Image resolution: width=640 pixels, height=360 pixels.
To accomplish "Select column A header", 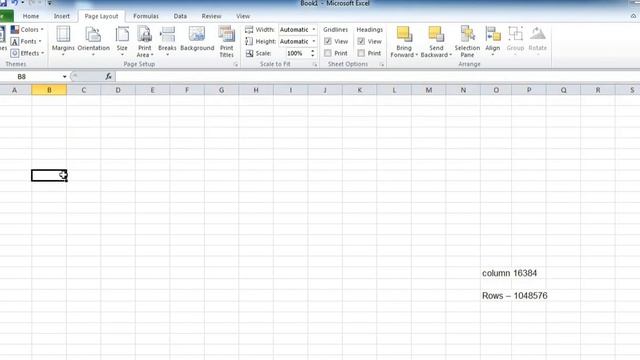I will 15,90.
